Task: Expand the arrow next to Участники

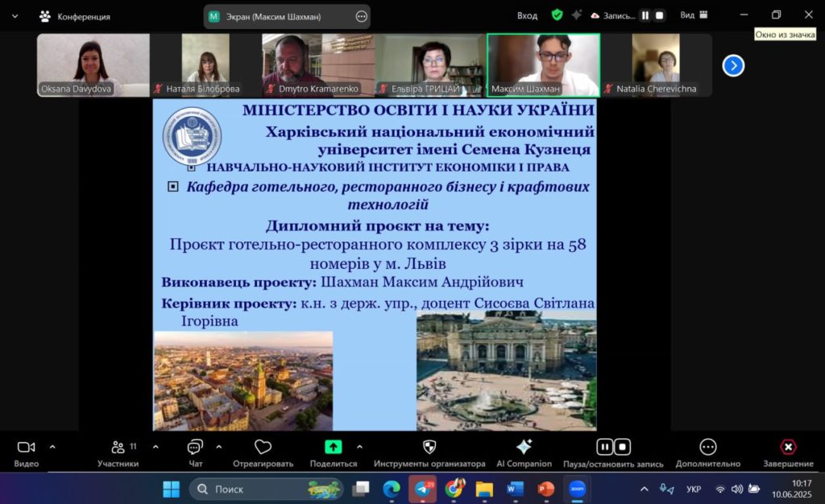Action: point(155,446)
